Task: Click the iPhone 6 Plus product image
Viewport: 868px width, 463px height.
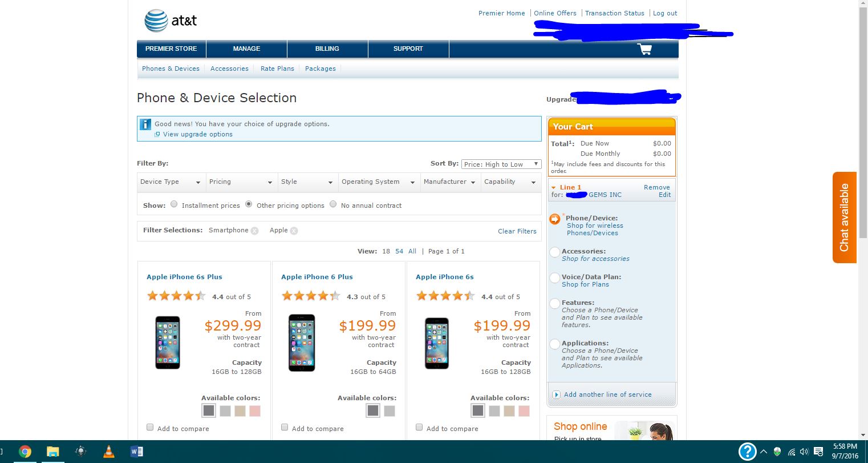Action: [302, 343]
